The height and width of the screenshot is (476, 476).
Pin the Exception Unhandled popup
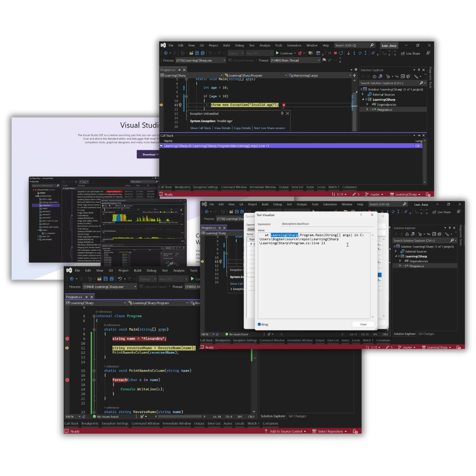(282, 113)
